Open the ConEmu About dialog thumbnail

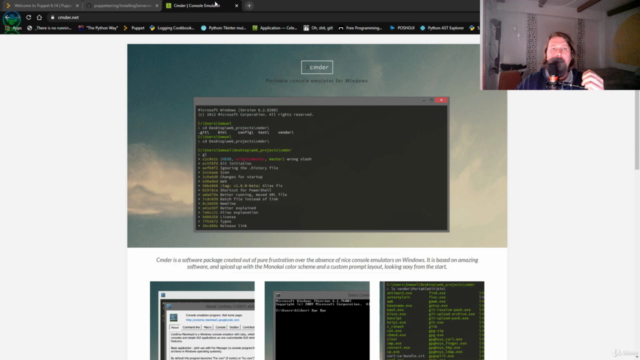pos(202,320)
